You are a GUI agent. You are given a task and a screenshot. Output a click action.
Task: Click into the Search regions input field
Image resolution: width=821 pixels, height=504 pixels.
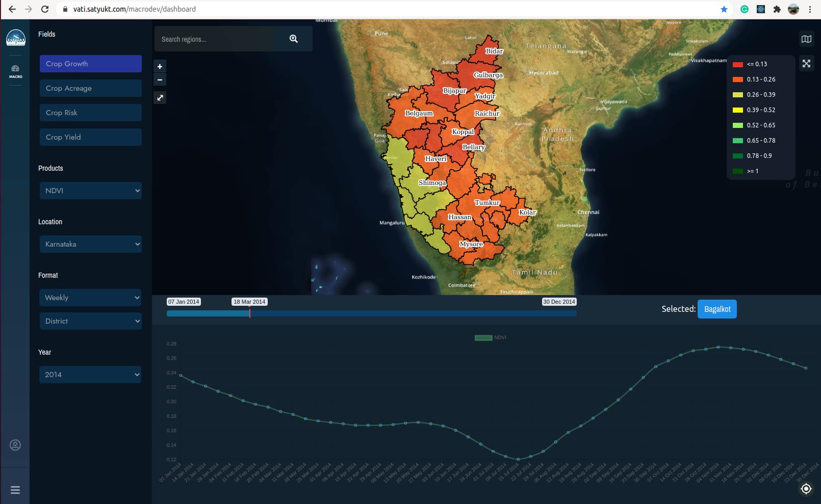point(215,39)
